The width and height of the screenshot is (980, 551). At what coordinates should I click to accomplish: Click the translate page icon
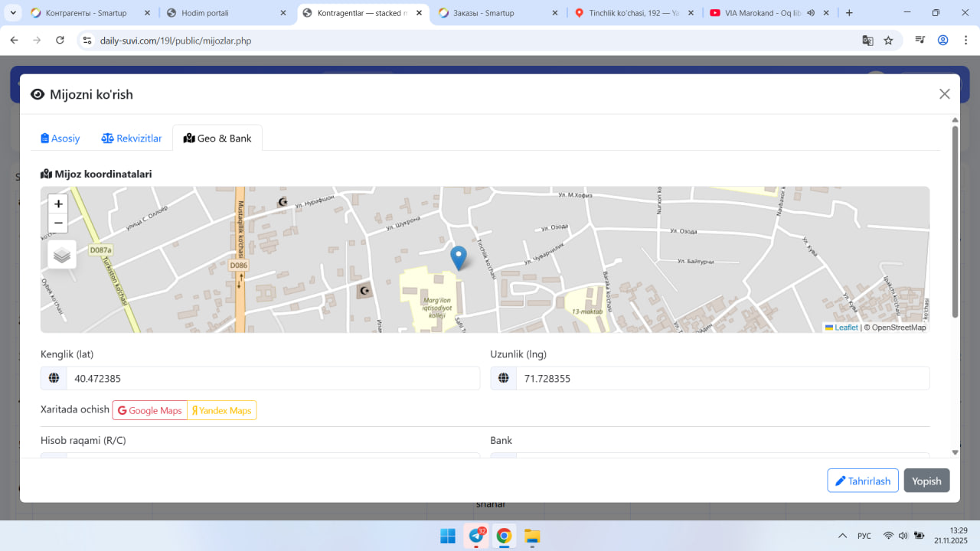click(867, 41)
